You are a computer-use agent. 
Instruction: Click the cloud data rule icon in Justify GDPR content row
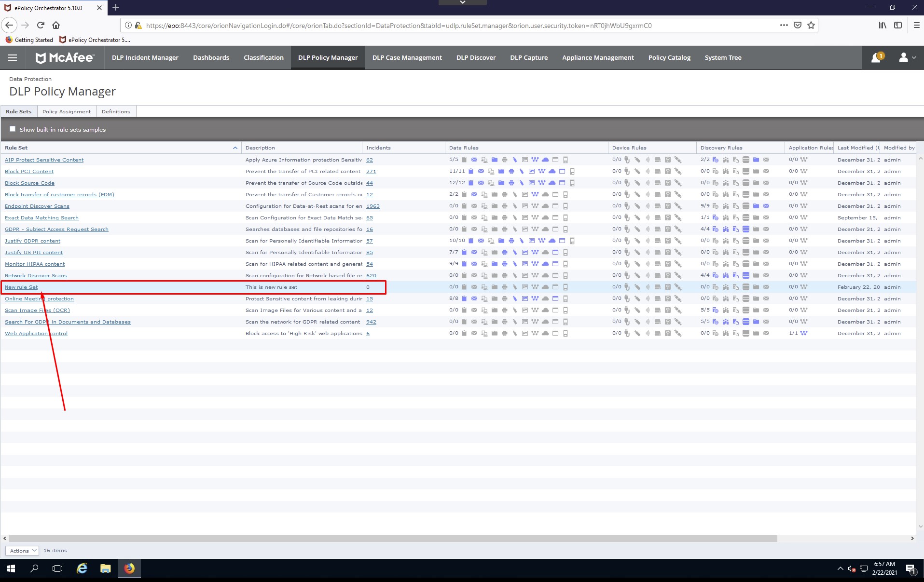point(552,241)
